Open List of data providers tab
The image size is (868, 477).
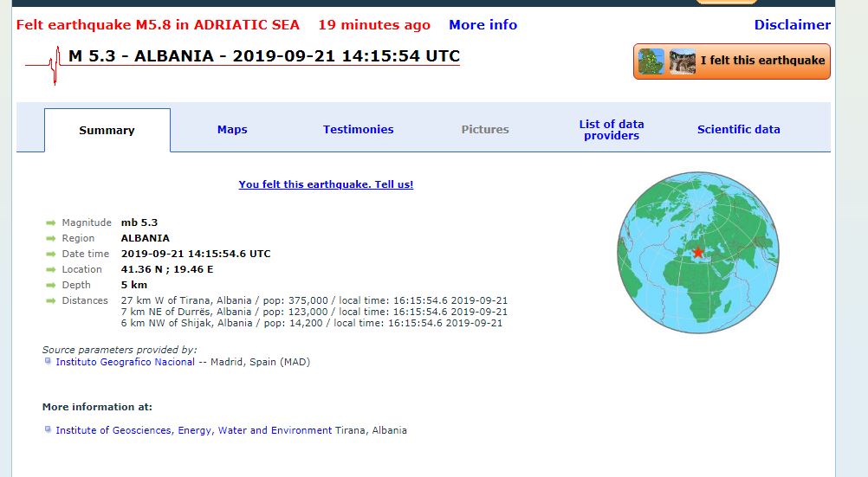(x=612, y=130)
